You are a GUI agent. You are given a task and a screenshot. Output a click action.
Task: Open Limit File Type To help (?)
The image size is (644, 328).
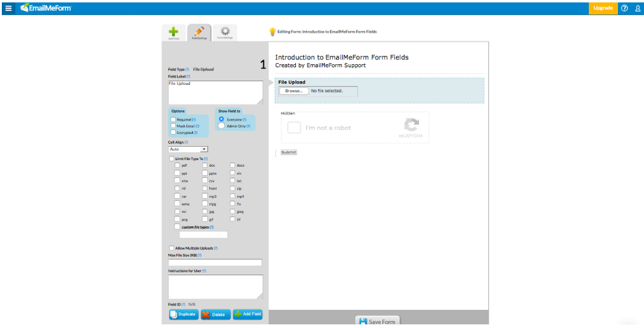206,159
